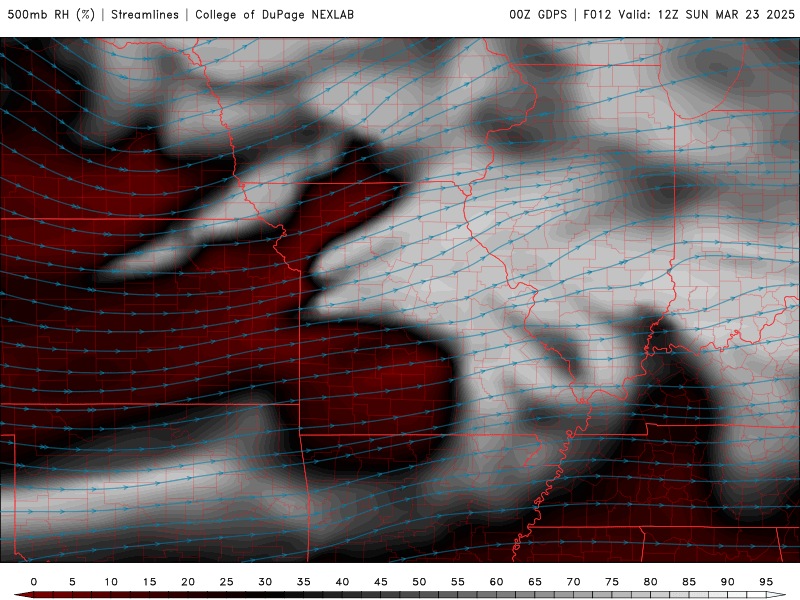Click the '60' label on the color scale
The height and width of the screenshot is (600, 800).
[496, 582]
